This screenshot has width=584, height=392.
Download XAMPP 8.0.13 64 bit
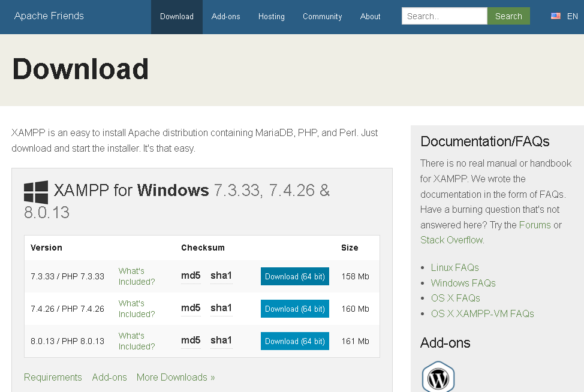coord(294,341)
